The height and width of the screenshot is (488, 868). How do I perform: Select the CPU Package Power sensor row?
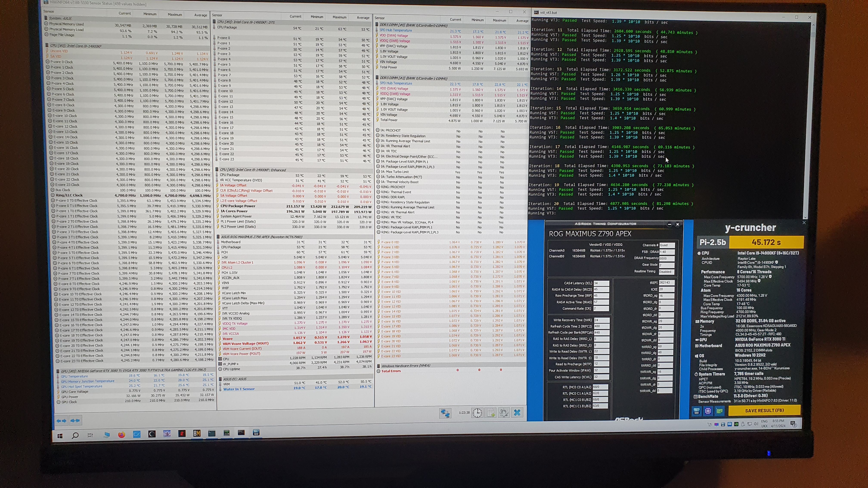[296, 206]
